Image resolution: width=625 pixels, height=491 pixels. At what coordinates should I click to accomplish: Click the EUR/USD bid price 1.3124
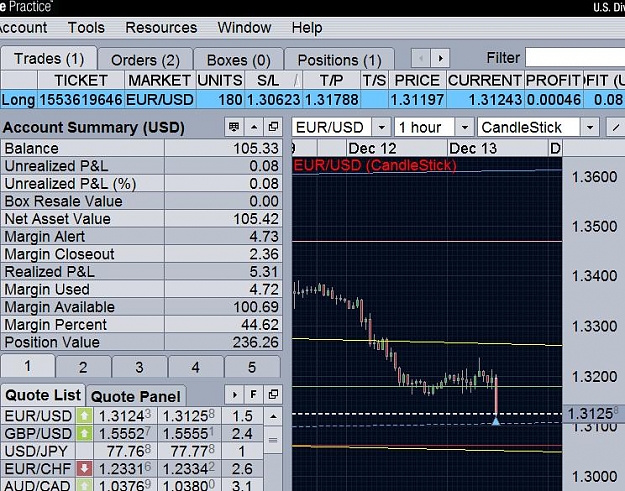[125, 416]
